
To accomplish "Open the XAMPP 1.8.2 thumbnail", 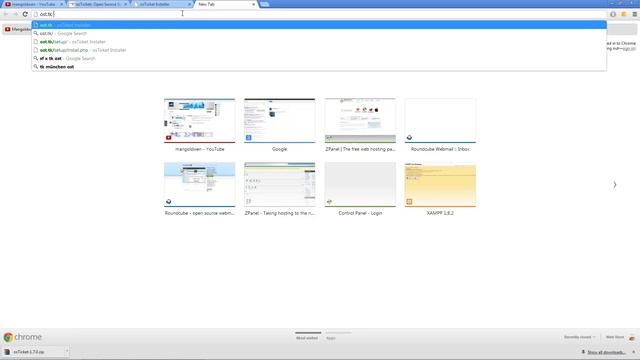I will click(x=440, y=184).
